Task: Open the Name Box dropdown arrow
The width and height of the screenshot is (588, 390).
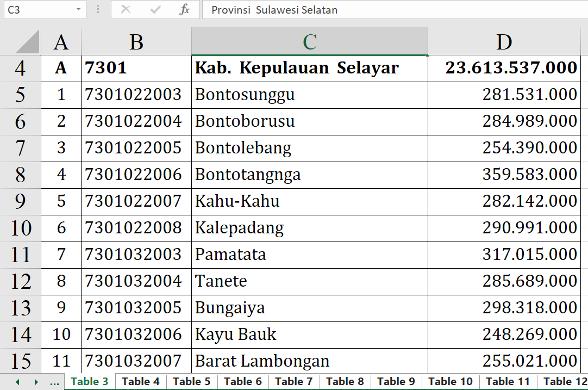Action: point(78,10)
